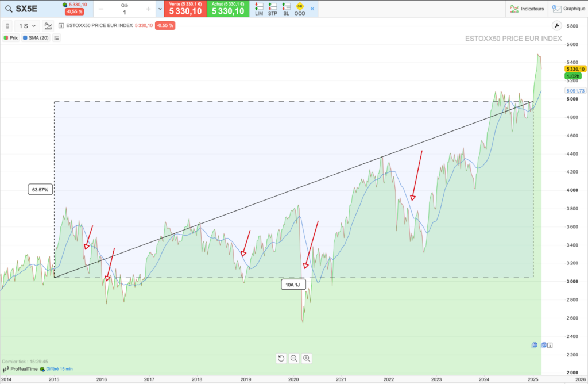Screen dimensions: 588x384
Task: Click the blue 5 091,73 SMA axis label
Action: (x=575, y=91)
